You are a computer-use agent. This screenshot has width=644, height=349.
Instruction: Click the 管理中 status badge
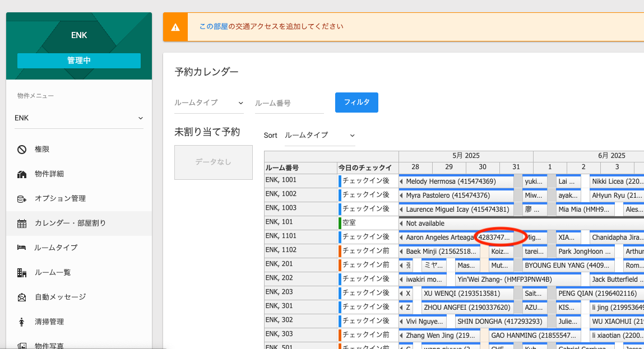(x=78, y=61)
